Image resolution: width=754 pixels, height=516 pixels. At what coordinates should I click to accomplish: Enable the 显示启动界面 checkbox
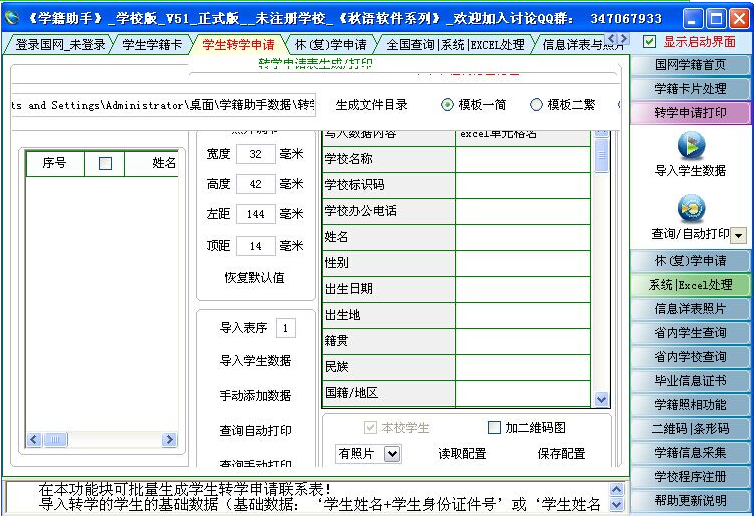[x=650, y=42]
